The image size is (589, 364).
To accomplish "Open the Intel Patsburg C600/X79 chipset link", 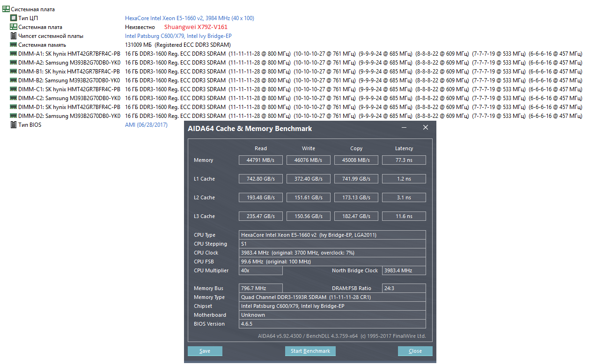I will click(x=178, y=36).
